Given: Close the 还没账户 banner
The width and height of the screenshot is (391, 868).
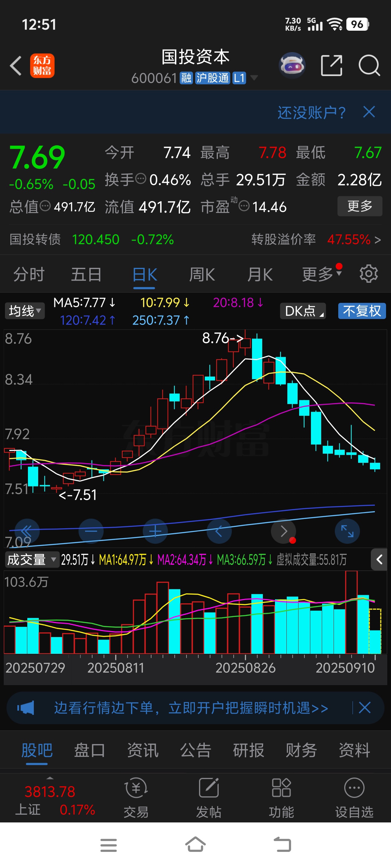Looking at the screenshot, I should coord(369,112).
